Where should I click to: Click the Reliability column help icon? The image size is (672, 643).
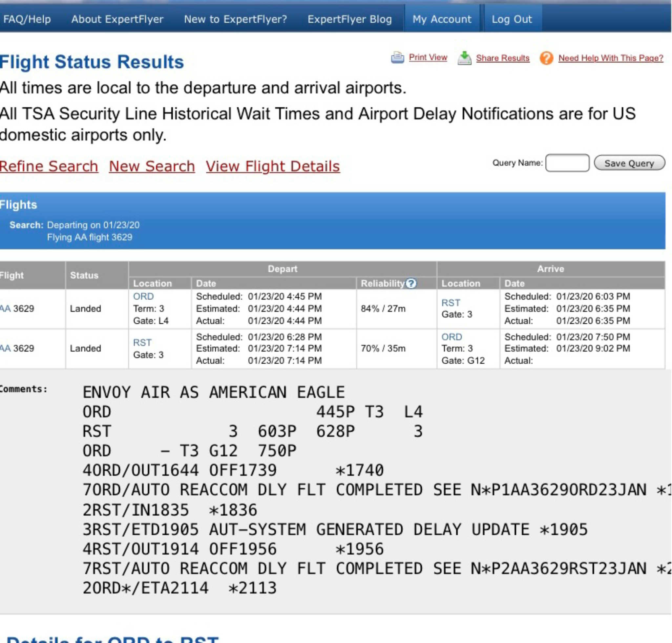tap(411, 283)
